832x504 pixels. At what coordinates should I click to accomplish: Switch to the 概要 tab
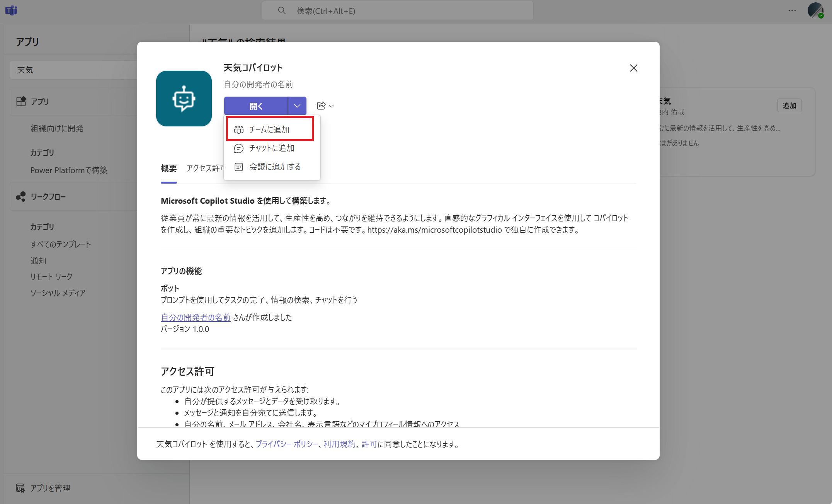(169, 168)
